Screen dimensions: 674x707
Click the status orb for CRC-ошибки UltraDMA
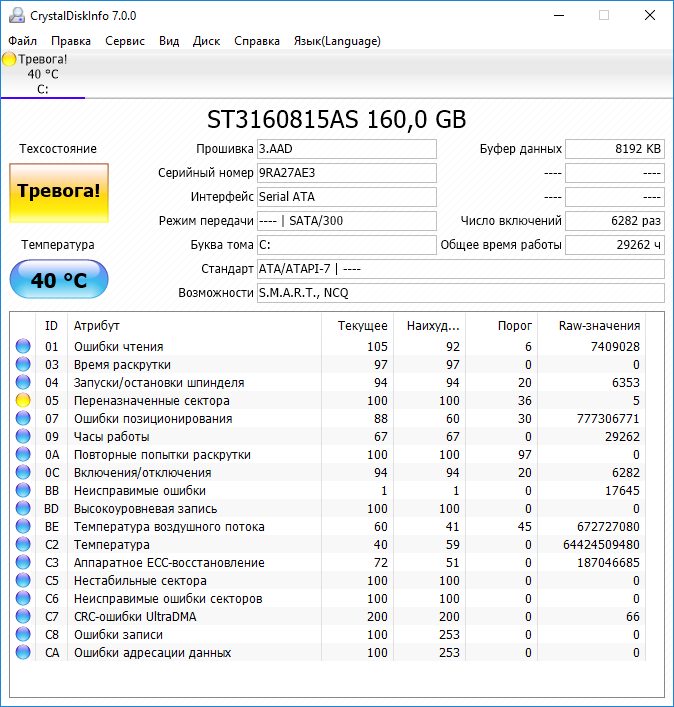(x=23, y=616)
